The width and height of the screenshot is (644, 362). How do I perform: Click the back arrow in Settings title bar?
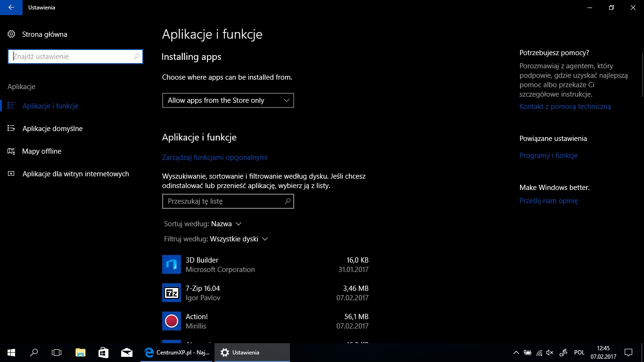11,8
